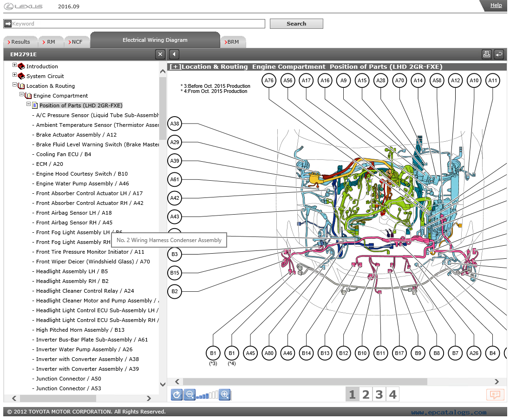510x420 pixels.
Task: Click the System Circuit book icon
Action: click(21, 76)
